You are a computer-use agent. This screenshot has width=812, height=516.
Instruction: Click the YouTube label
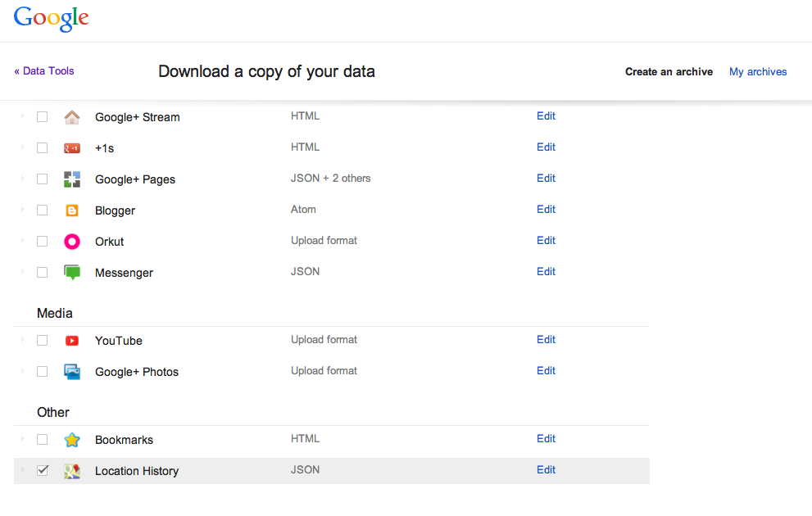pyautogui.click(x=119, y=341)
